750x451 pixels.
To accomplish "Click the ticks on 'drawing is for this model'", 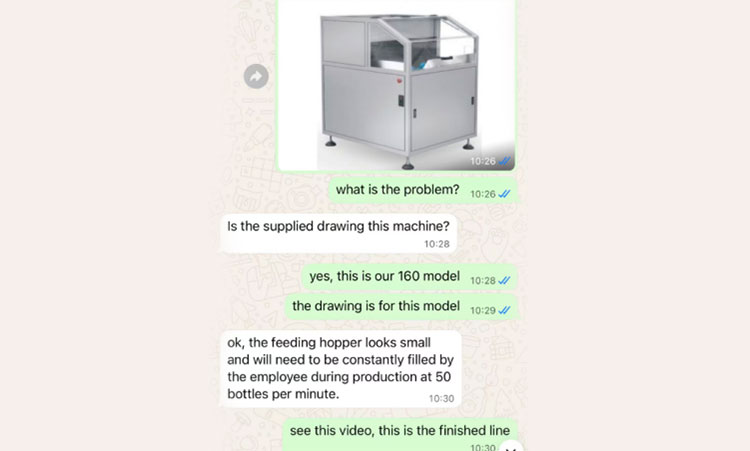I will coord(505,310).
